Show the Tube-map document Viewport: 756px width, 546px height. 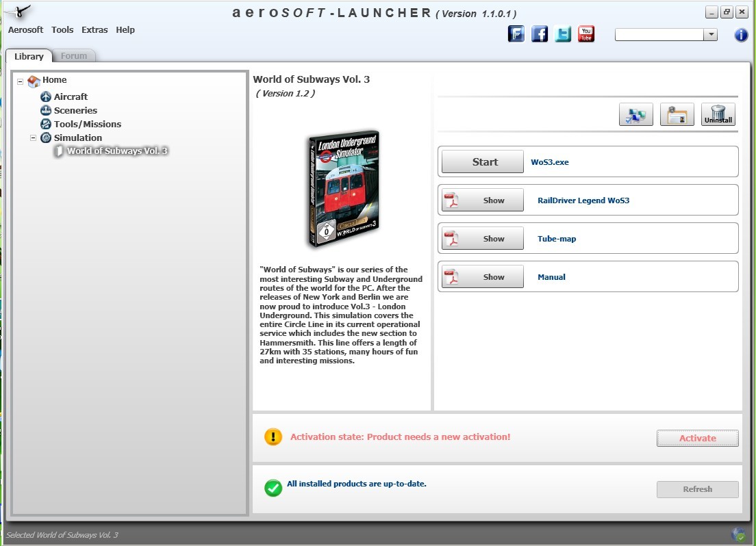click(x=483, y=239)
